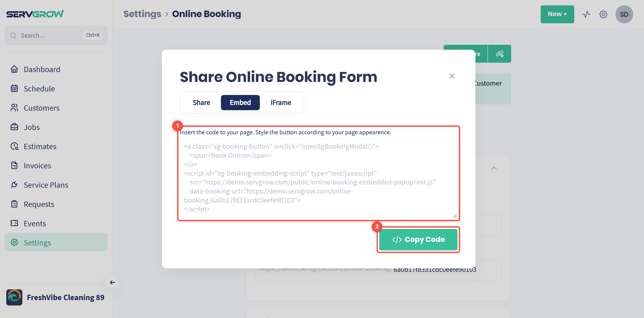
Task: Click the Copy Code button
Action: pyautogui.click(x=418, y=239)
